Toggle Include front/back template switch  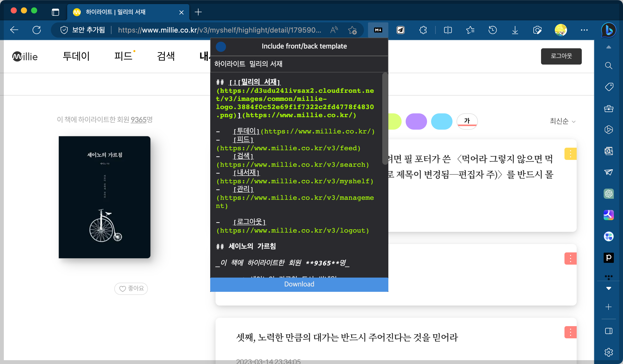point(221,47)
